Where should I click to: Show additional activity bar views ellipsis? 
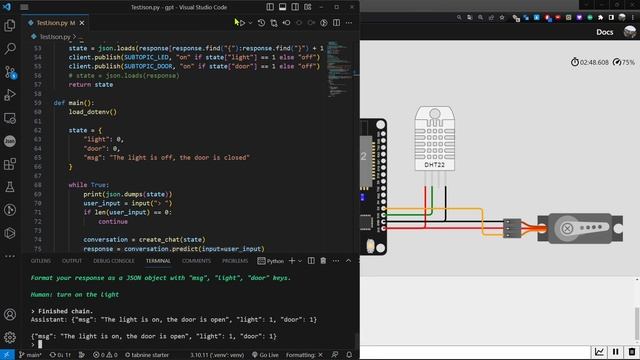(x=9, y=256)
